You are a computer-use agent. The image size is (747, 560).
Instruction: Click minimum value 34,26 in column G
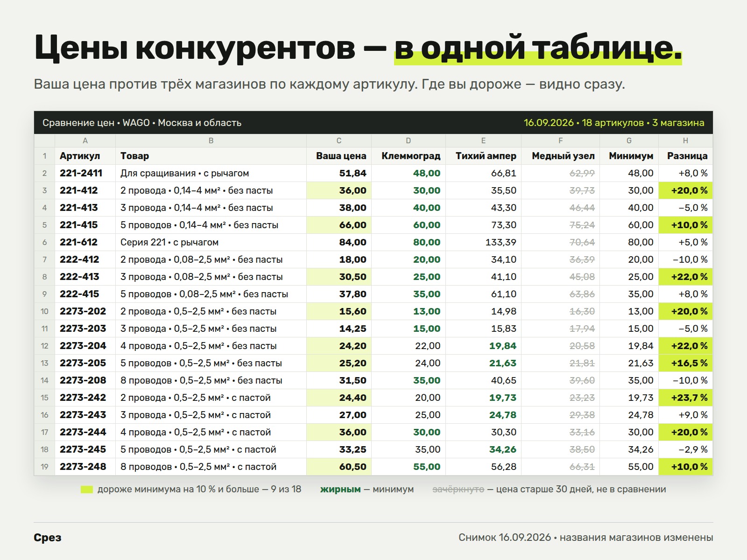tap(629, 449)
